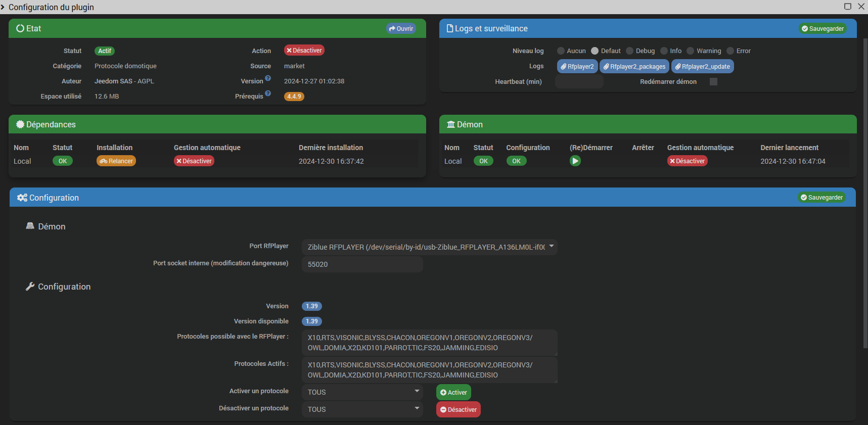Viewport: 868px width, 425px height.
Task: Click the Etat panel refresh icon
Action: coord(20,28)
